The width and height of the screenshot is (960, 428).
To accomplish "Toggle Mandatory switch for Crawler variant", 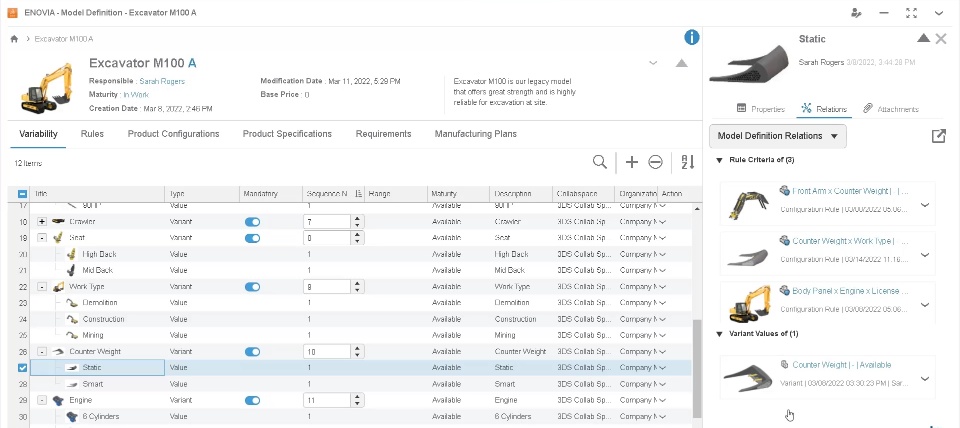I will click(252, 221).
